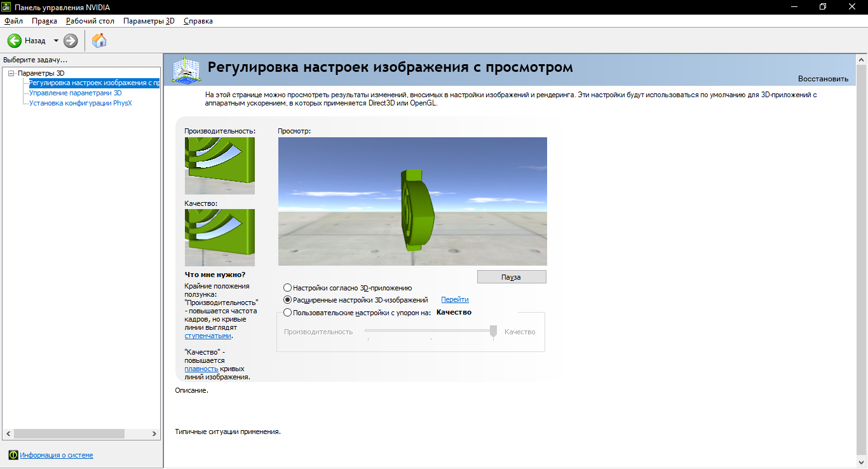Click the плавность help link
Screen dimensions: 868x469
(201, 369)
